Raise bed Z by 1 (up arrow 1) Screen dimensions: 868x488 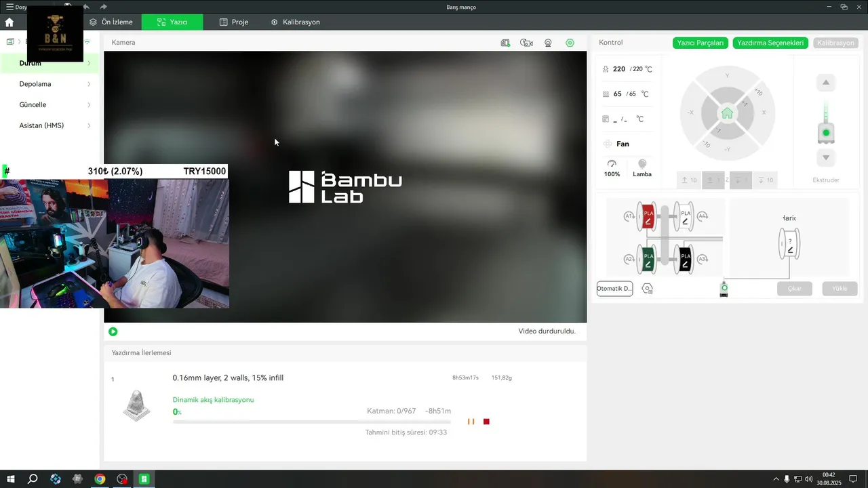click(714, 180)
